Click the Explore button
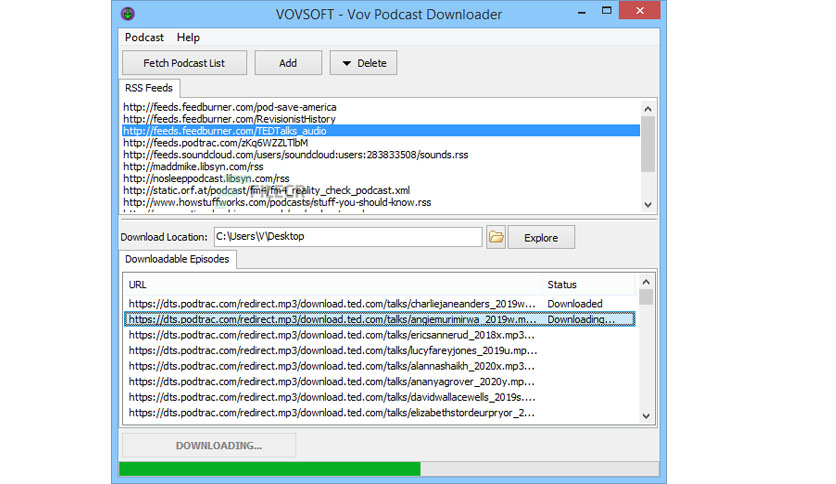This screenshot has width=836, height=484. (541, 238)
